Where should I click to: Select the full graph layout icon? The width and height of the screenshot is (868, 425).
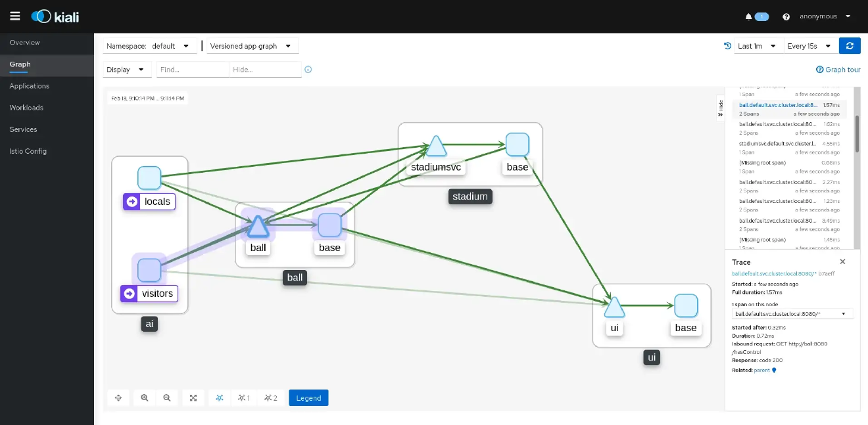(219, 397)
